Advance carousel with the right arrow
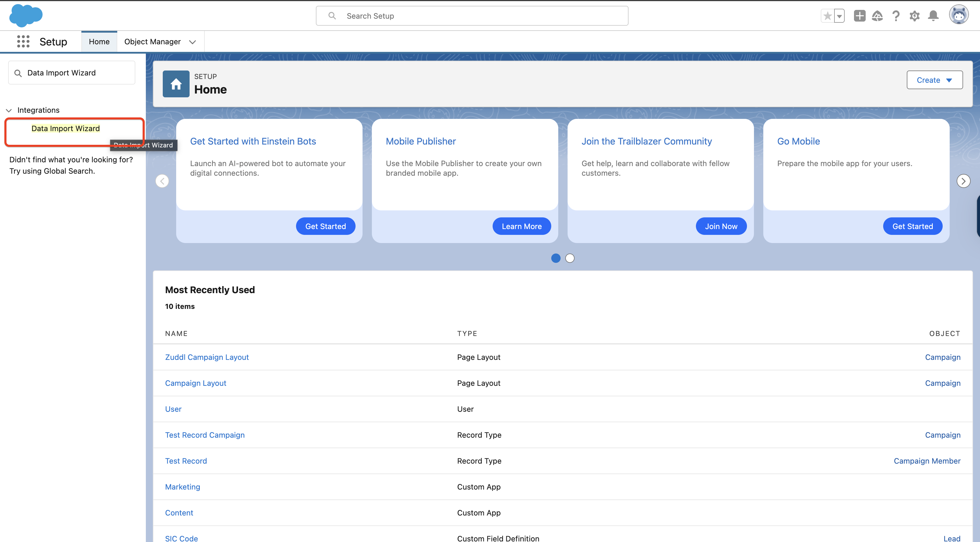Image resolution: width=980 pixels, height=542 pixels. (963, 181)
